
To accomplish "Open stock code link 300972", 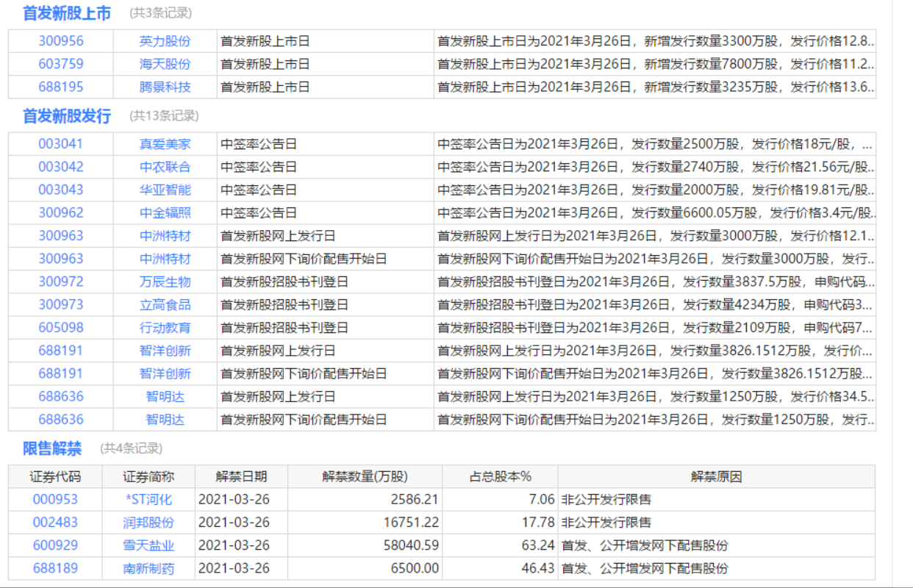I will pos(61,282).
